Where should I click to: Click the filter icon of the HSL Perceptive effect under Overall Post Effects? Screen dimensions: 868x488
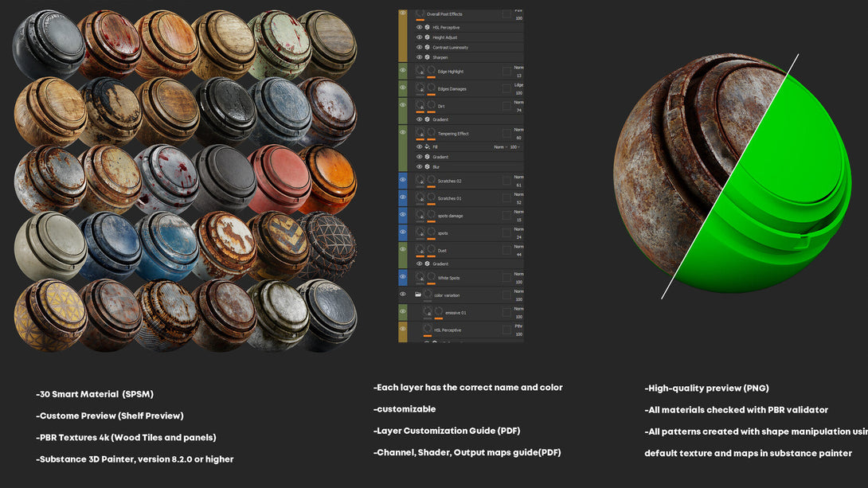tap(428, 27)
